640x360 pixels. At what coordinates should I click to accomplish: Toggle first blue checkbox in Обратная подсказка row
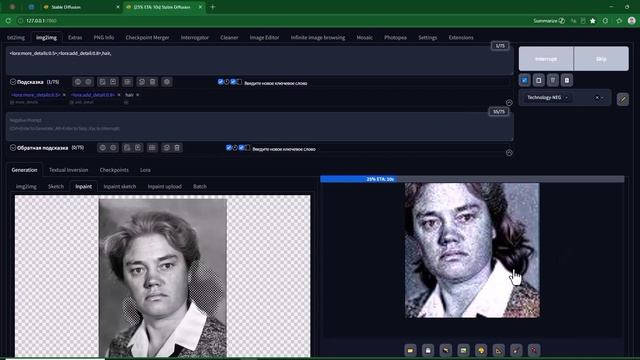point(229,148)
